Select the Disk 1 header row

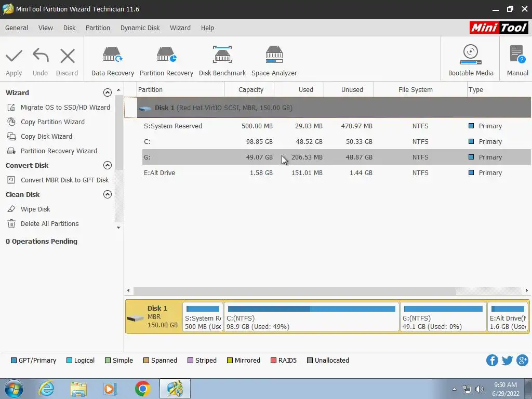point(334,108)
